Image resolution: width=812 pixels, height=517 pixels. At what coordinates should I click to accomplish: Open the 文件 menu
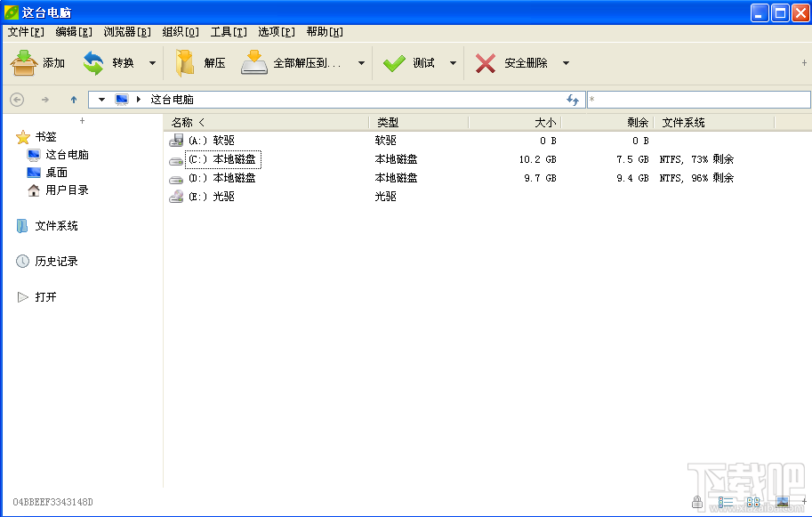pos(26,32)
